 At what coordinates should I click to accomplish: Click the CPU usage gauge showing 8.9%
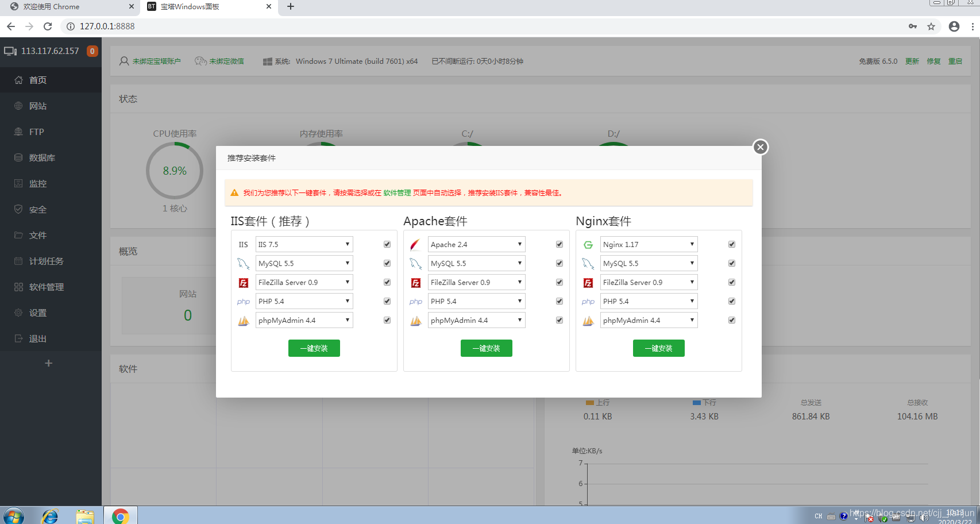pos(175,171)
